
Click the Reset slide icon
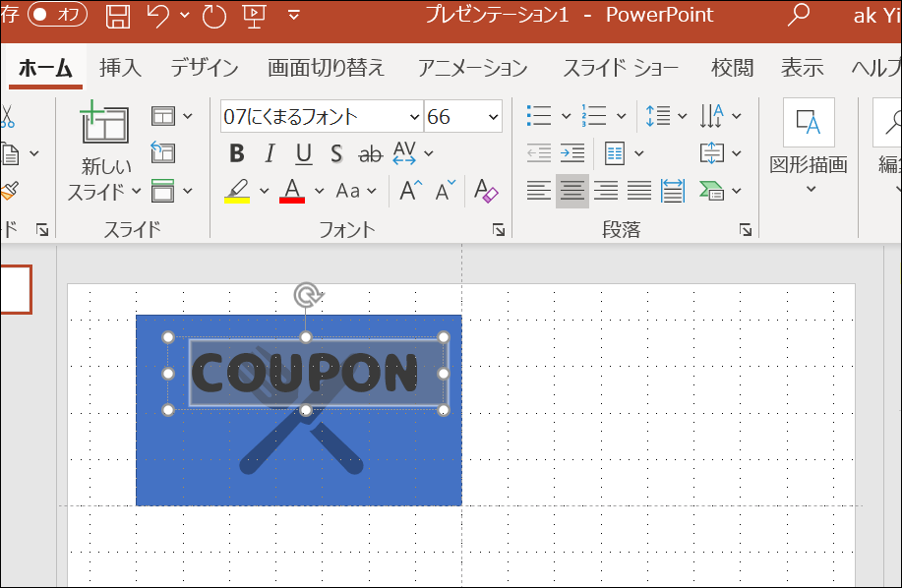point(163,152)
